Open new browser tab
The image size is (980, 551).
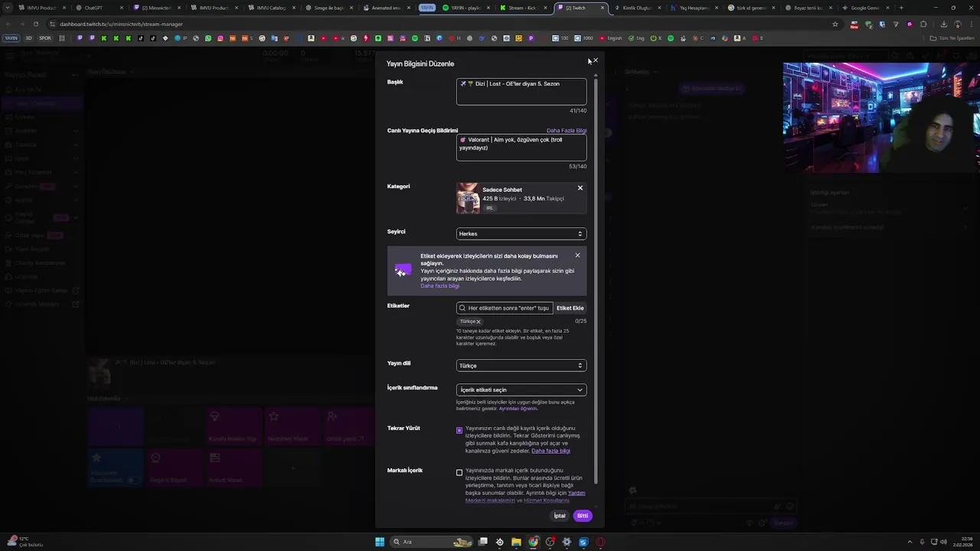pos(901,8)
